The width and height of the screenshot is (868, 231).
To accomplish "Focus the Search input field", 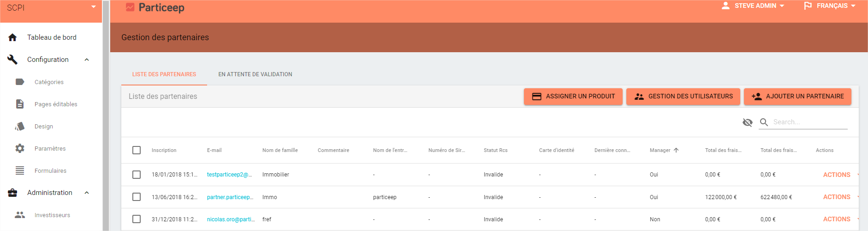I will click(x=810, y=122).
